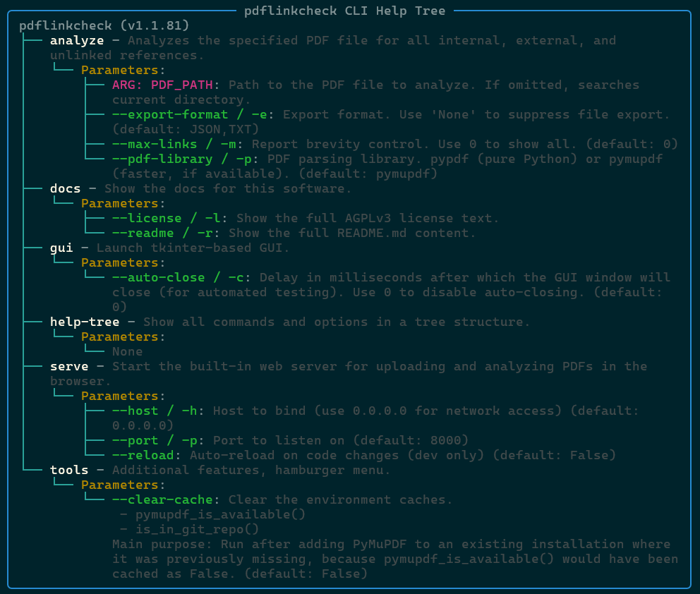The image size is (700, 594).
Task: Click the '- is_in_git_repo()' line
Action: pyautogui.click(x=190, y=529)
